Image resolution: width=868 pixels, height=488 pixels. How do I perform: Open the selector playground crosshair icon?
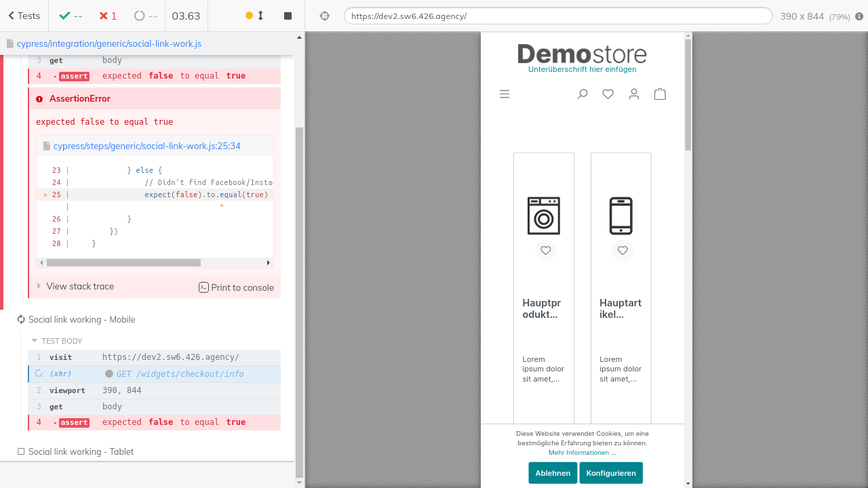pos(325,16)
